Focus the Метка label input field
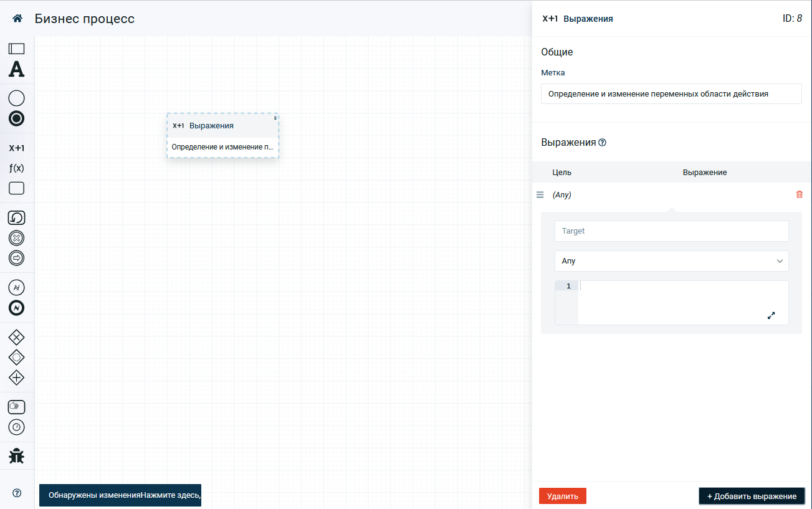812x509 pixels. [672, 94]
